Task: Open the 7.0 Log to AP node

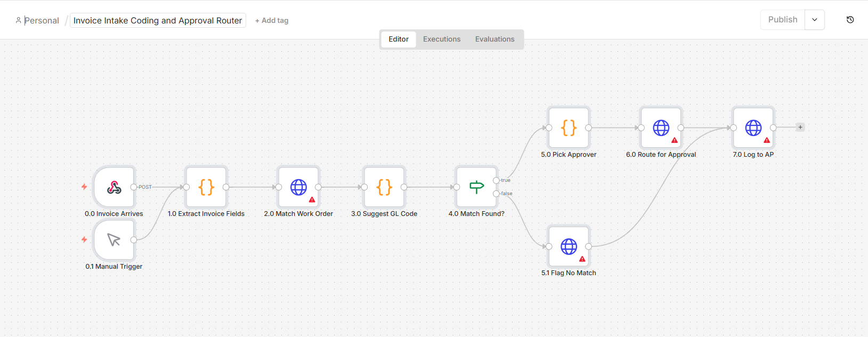Action: point(753,128)
